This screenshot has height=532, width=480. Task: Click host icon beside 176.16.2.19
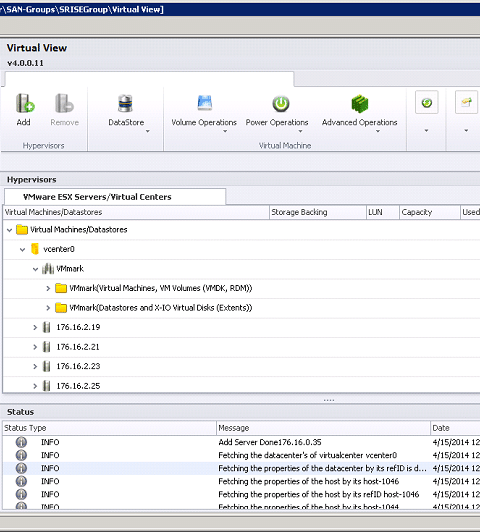47,327
